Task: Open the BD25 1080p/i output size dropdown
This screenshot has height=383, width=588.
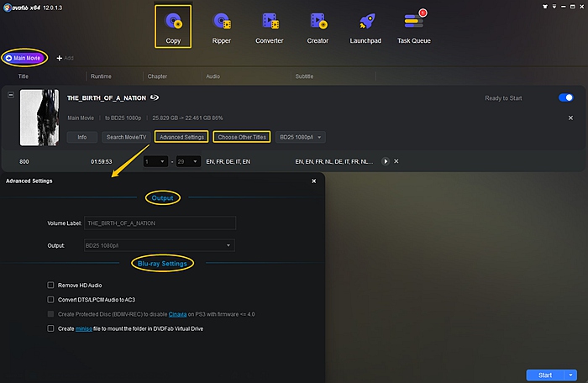Action: [x=301, y=137]
